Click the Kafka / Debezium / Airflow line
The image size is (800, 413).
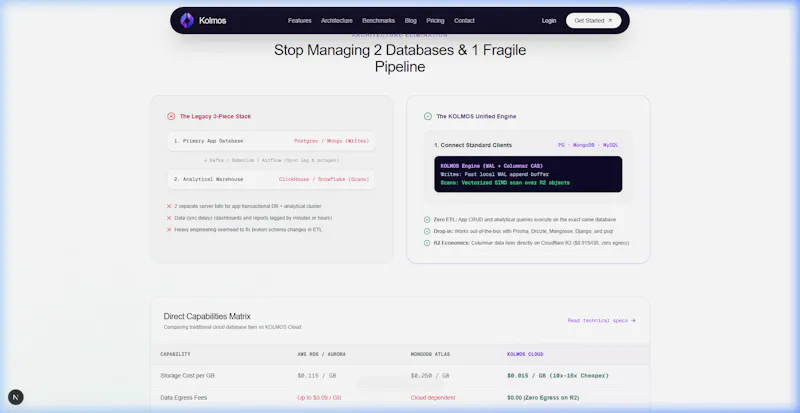(x=271, y=160)
